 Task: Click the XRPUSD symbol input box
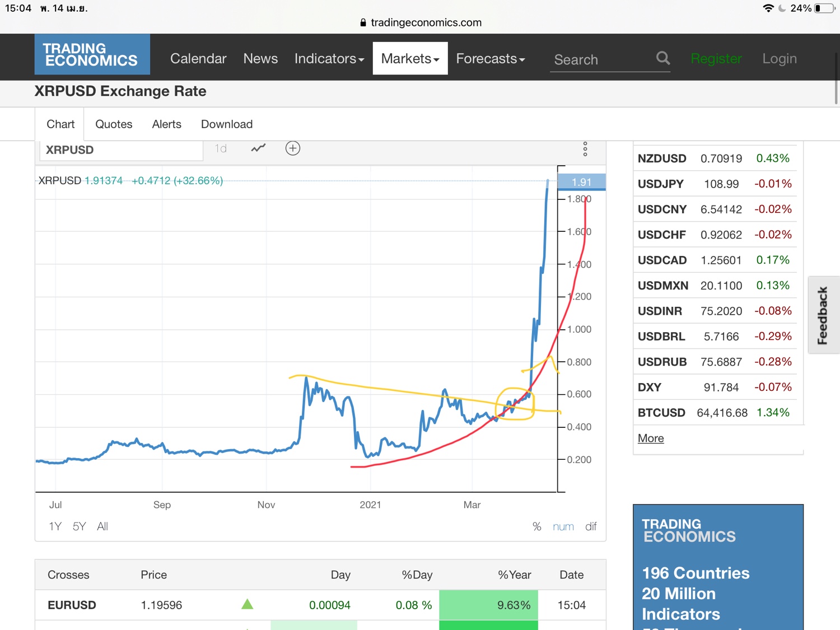click(121, 150)
